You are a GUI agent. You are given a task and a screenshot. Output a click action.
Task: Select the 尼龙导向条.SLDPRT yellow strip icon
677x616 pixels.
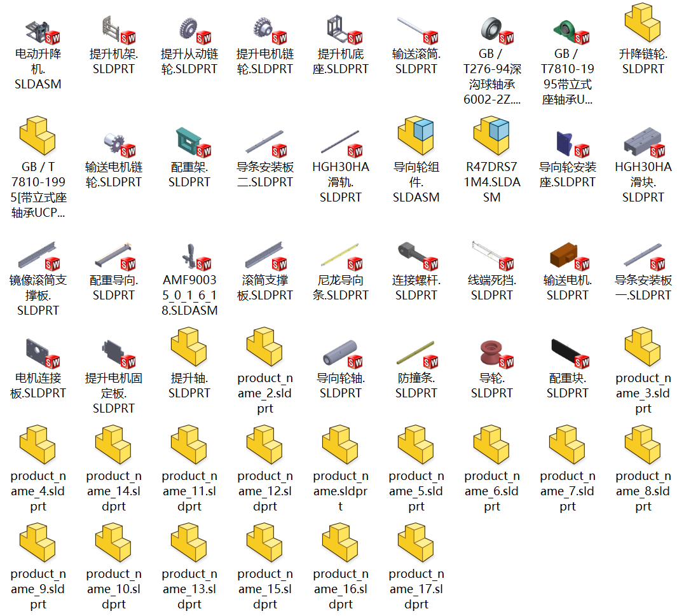click(341, 257)
